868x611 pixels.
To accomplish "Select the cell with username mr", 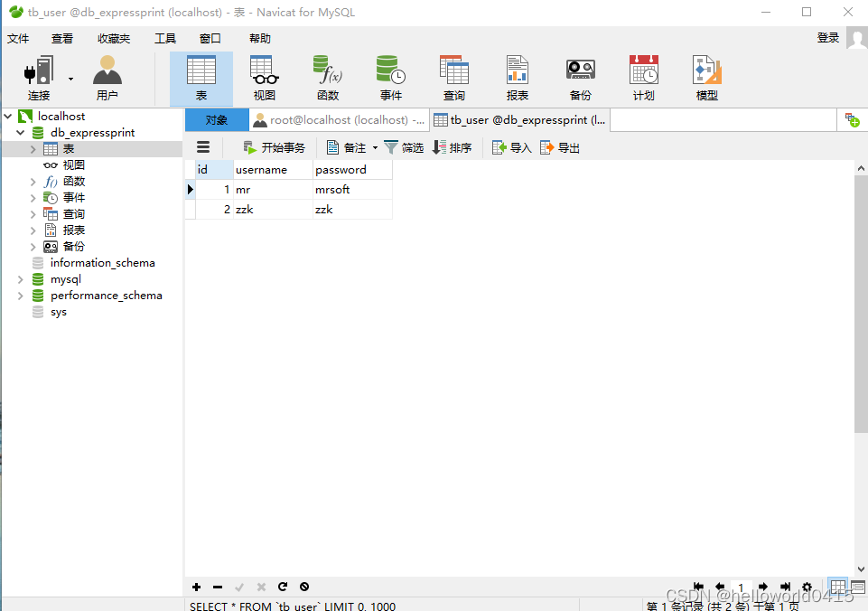I will point(273,190).
